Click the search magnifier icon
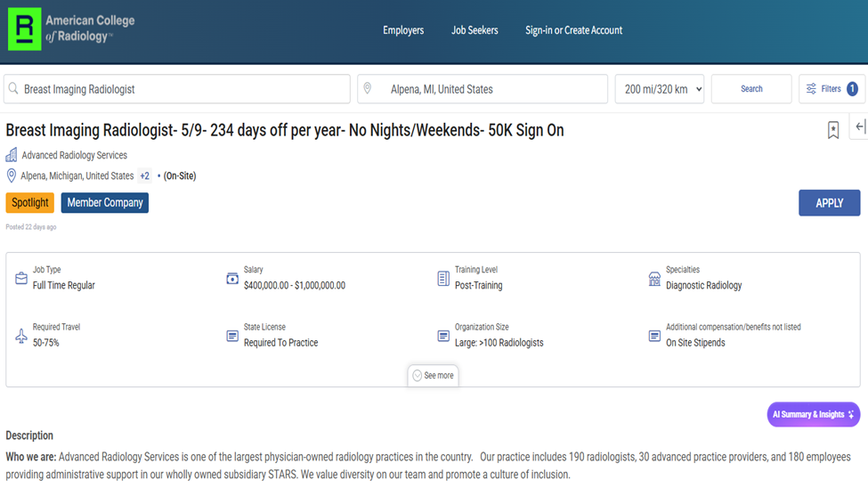 [x=13, y=89]
